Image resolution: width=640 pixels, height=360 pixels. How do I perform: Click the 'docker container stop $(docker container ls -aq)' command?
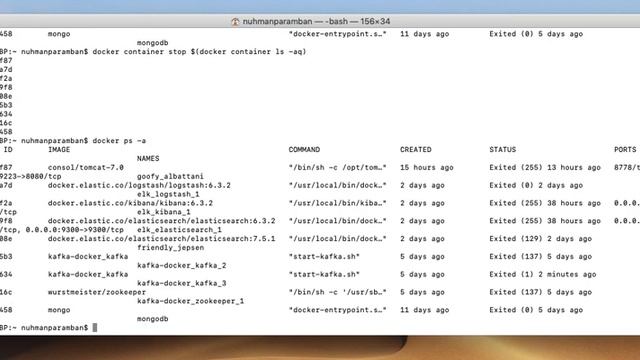coord(199,52)
